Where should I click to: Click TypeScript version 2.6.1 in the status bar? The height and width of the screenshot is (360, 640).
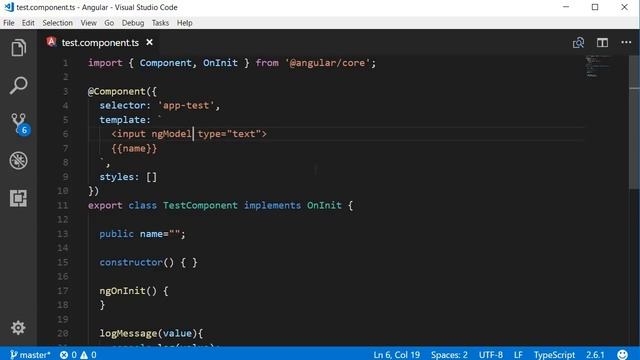[x=596, y=354]
